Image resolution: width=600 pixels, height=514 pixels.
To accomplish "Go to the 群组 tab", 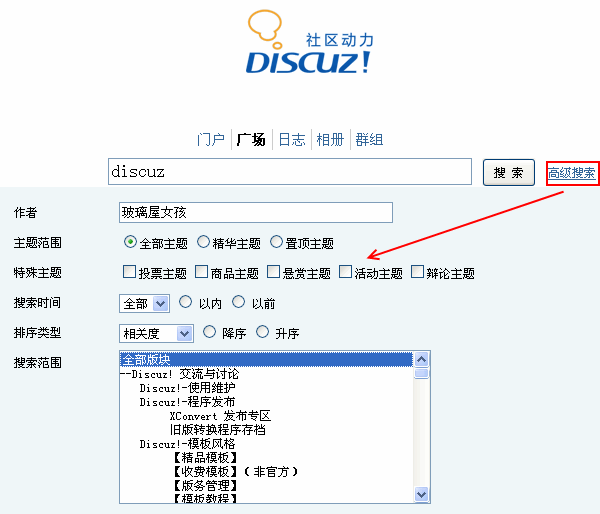I will [369, 139].
